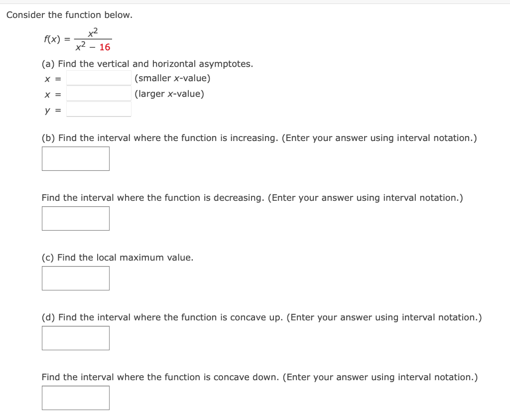Click the part (a) instruction text
This screenshot has height=420, width=510.
pyautogui.click(x=147, y=64)
